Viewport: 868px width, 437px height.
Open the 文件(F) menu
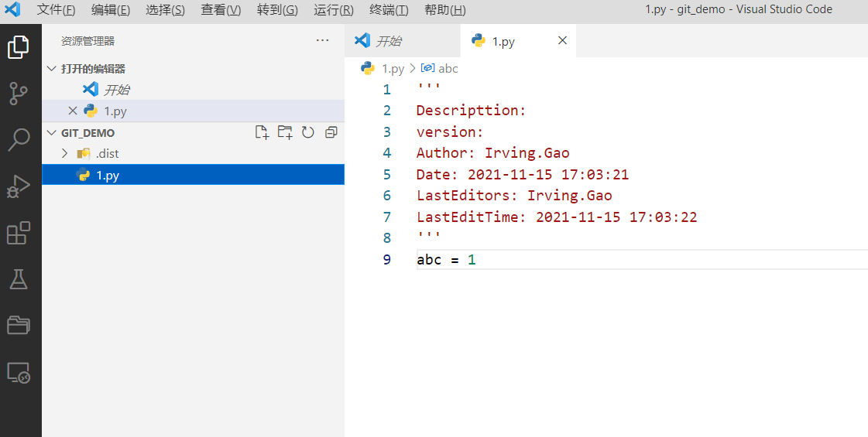(56, 10)
